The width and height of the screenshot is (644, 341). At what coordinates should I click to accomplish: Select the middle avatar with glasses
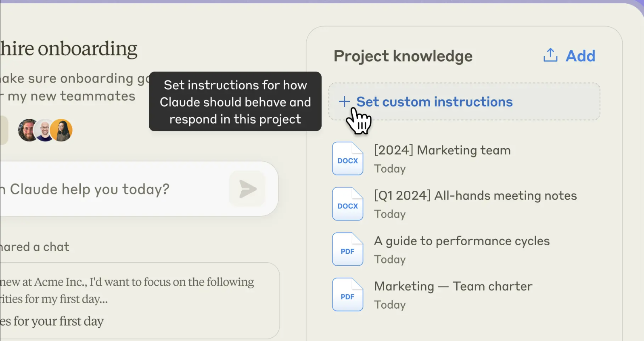(x=45, y=130)
